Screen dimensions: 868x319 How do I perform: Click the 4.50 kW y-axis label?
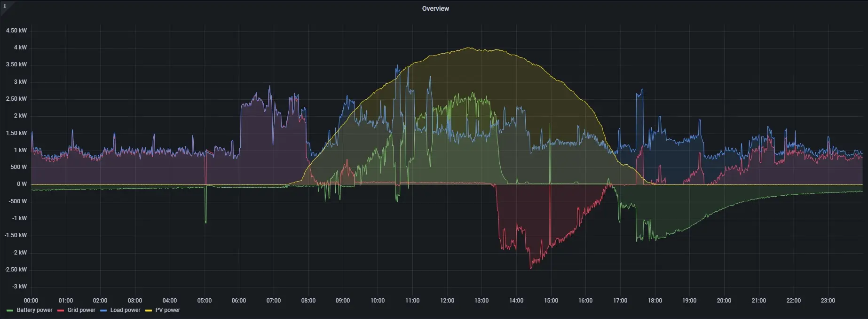[x=16, y=31]
